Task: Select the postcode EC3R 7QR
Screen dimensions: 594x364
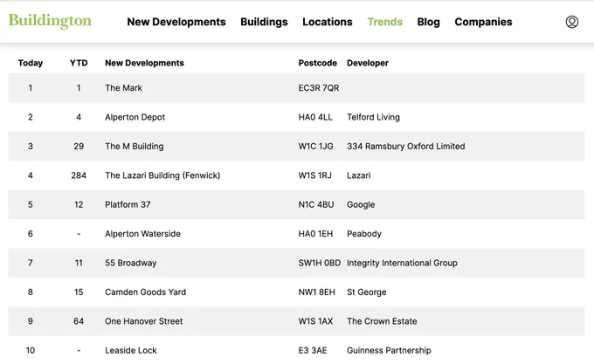Action: coord(319,88)
